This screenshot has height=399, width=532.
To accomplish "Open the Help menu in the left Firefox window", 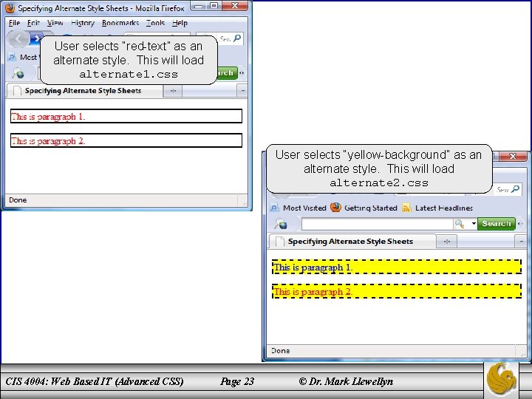I will pyautogui.click(x=180, y=23).
